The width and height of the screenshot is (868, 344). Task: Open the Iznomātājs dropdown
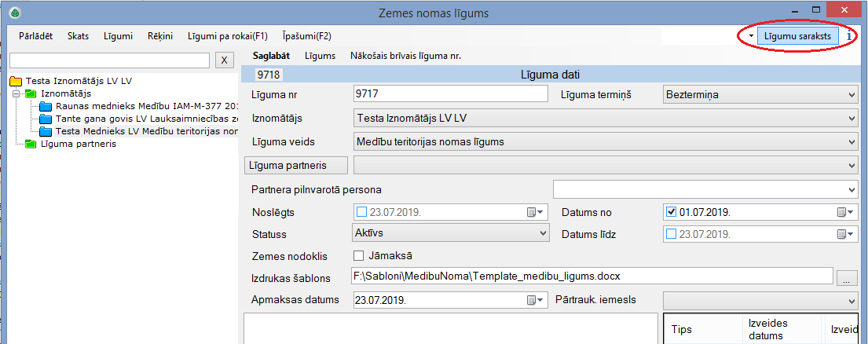click(605, 119)
